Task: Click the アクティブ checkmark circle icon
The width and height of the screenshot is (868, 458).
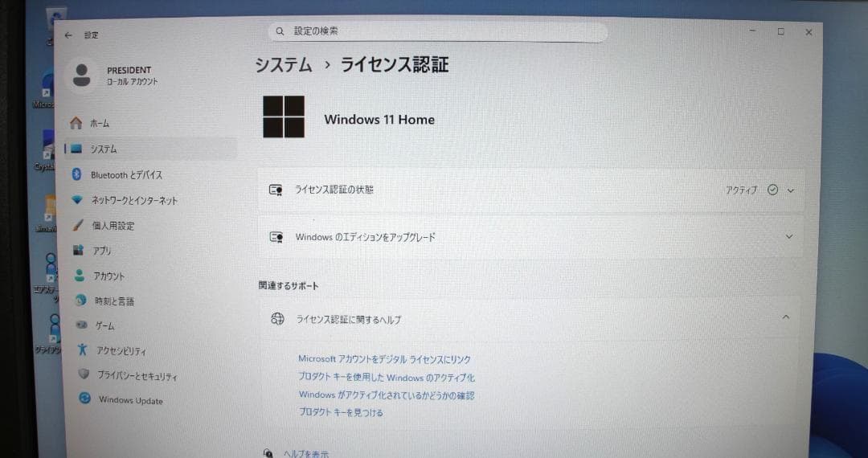Action: (x=773, y=190)
